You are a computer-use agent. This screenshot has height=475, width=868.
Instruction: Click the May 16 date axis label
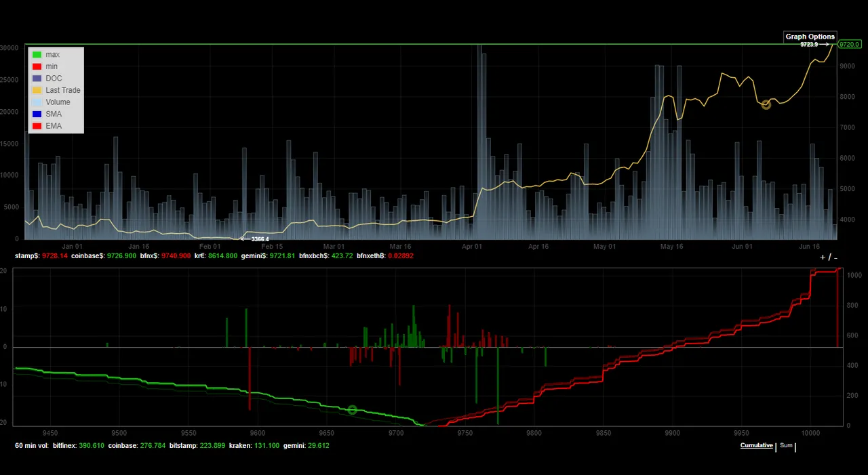672,247
